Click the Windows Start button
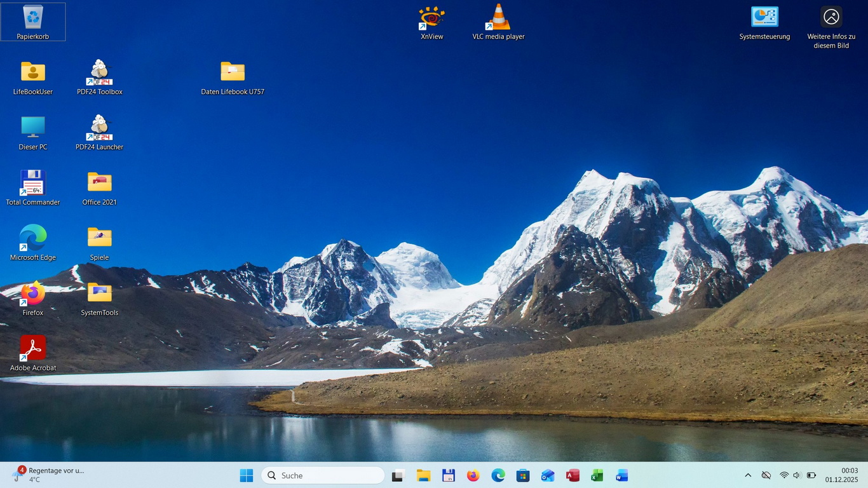The image size is (868, 488). point(247,475)
